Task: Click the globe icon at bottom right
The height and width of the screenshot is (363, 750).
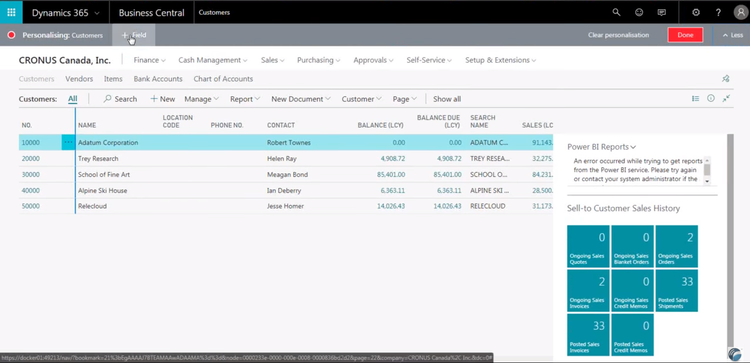Action: [735, 354]
